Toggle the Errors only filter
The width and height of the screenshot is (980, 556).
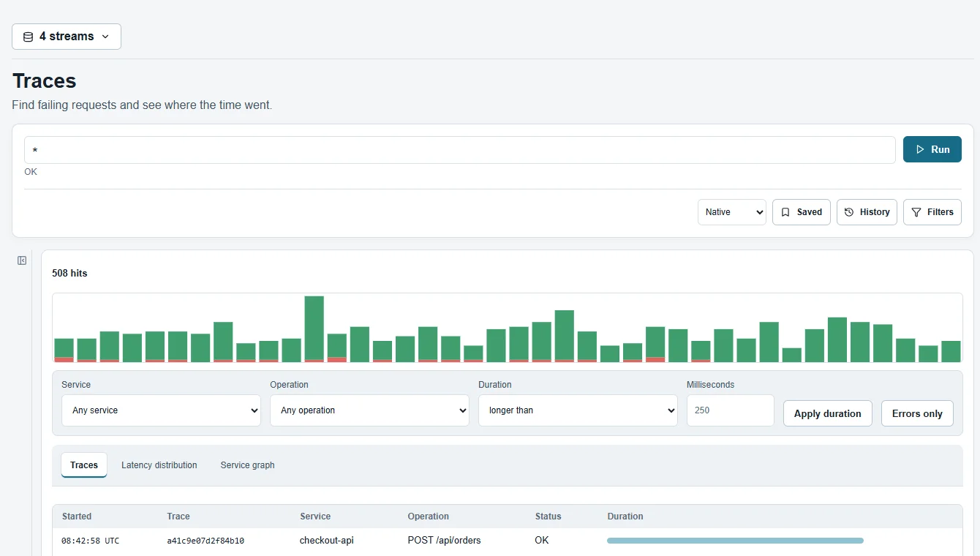917,413
